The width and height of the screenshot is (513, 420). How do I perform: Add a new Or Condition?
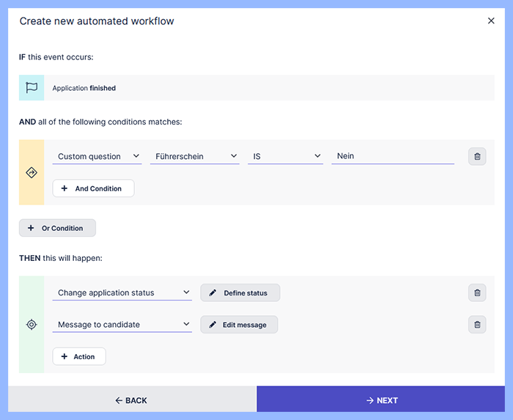tap(57, 228)
